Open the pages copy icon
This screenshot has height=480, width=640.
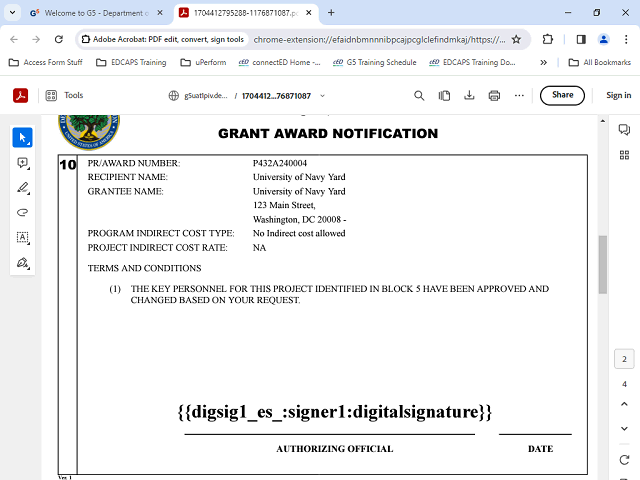(444, 96)
